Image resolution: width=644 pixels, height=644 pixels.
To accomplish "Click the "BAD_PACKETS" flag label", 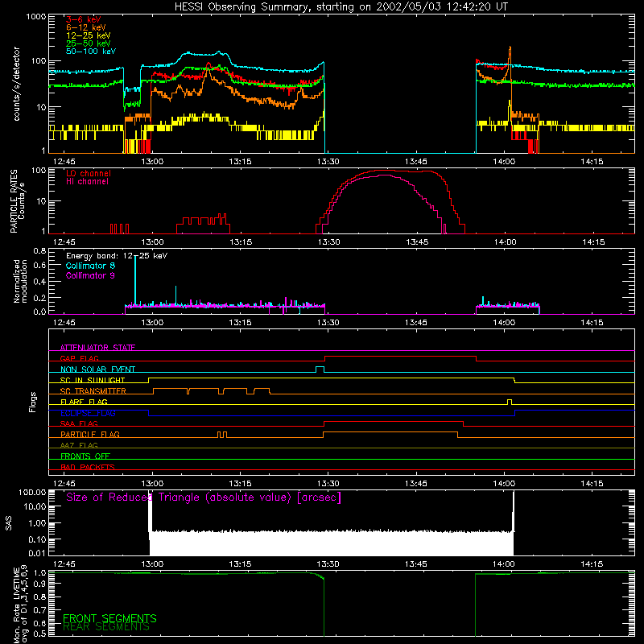I will (88, 467).
